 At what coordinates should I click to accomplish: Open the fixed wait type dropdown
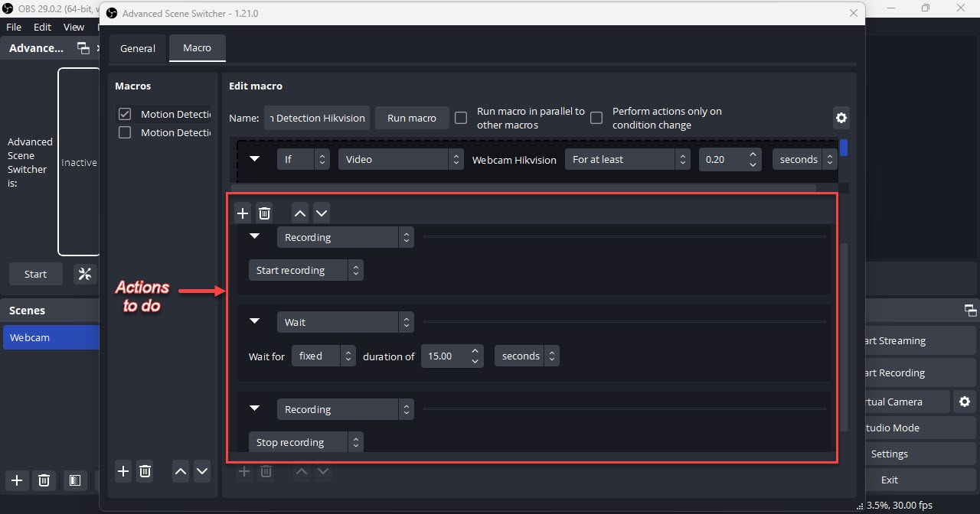coord(324,356)
